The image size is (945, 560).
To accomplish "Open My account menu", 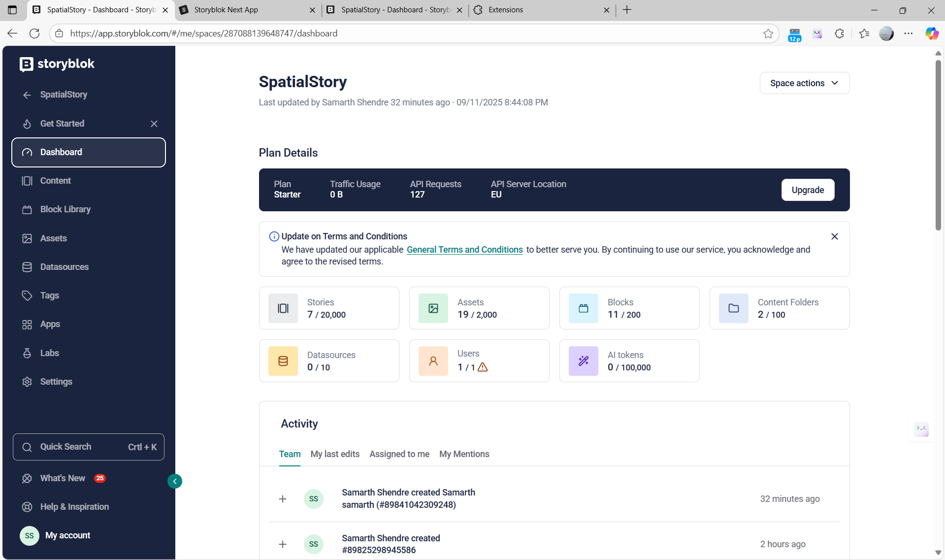I will click(x=55, y=535).
